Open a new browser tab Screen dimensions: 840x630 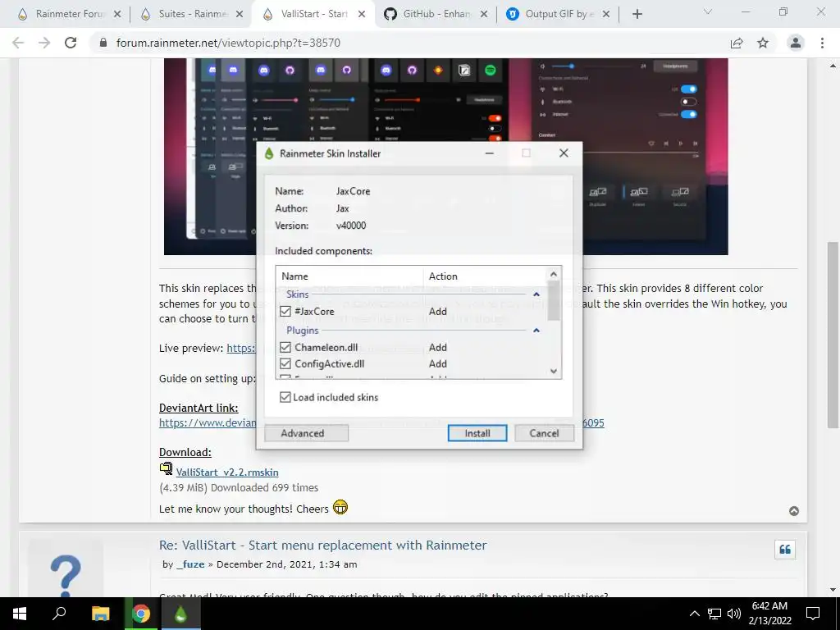[x=637, y=15]
